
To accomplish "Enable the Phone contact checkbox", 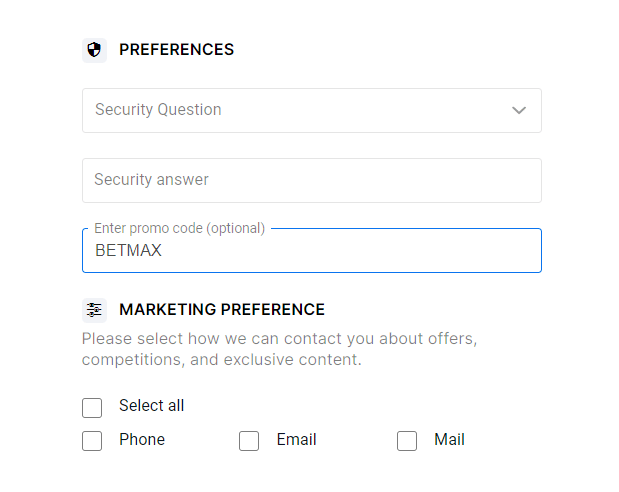I will (x=92, y=441).
